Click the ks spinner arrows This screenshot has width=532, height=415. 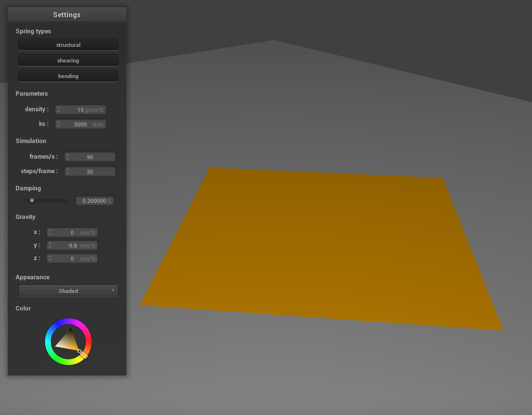(58, 124)
